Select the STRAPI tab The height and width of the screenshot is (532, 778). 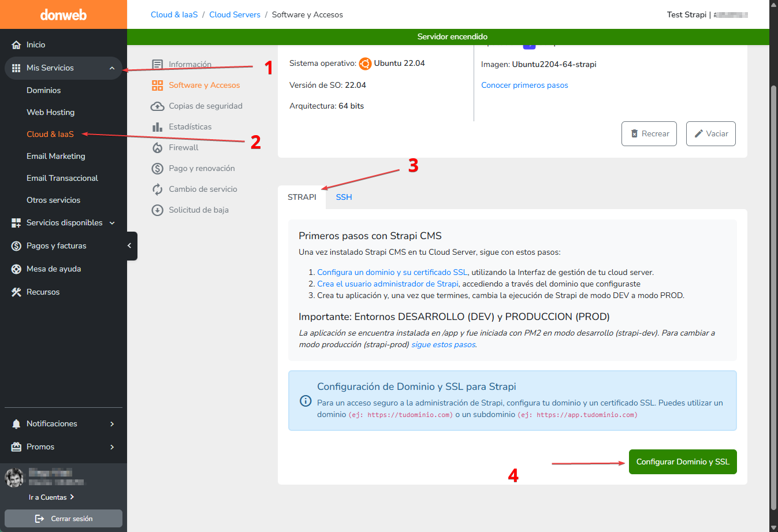point(302,197)
